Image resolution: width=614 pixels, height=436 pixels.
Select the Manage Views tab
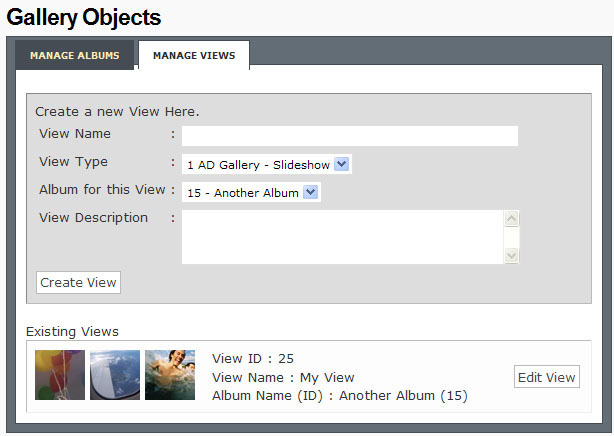click(194, 55)
